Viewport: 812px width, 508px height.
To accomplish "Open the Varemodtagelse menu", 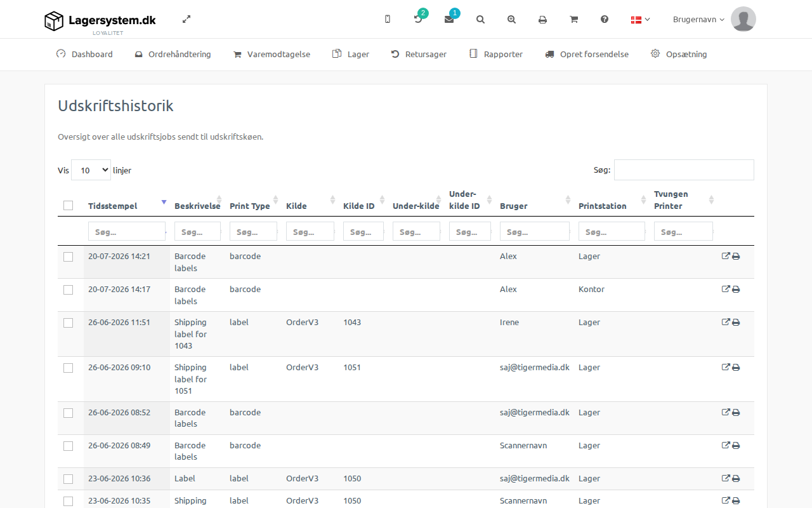I will tap(272, 55).
